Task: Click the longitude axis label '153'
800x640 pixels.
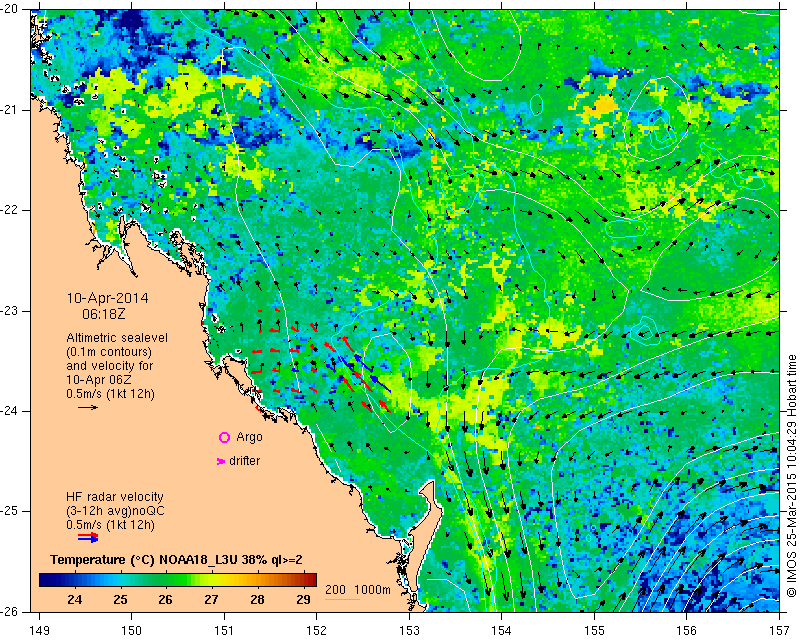Action: point(410,631)
